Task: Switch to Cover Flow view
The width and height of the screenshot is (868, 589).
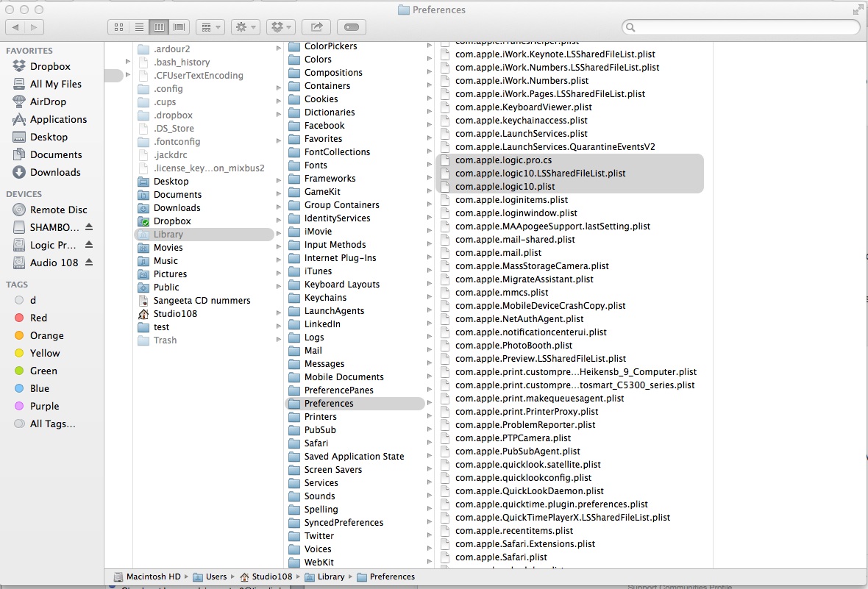Action: [x=179, y=27]
